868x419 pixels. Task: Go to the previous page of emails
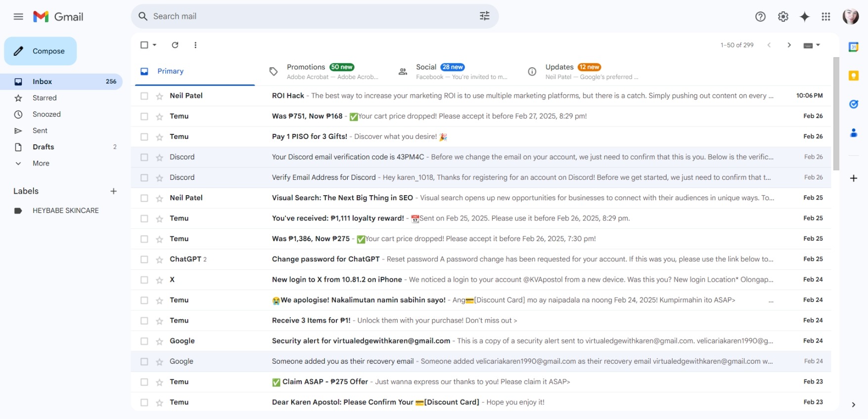click(769, 45)
